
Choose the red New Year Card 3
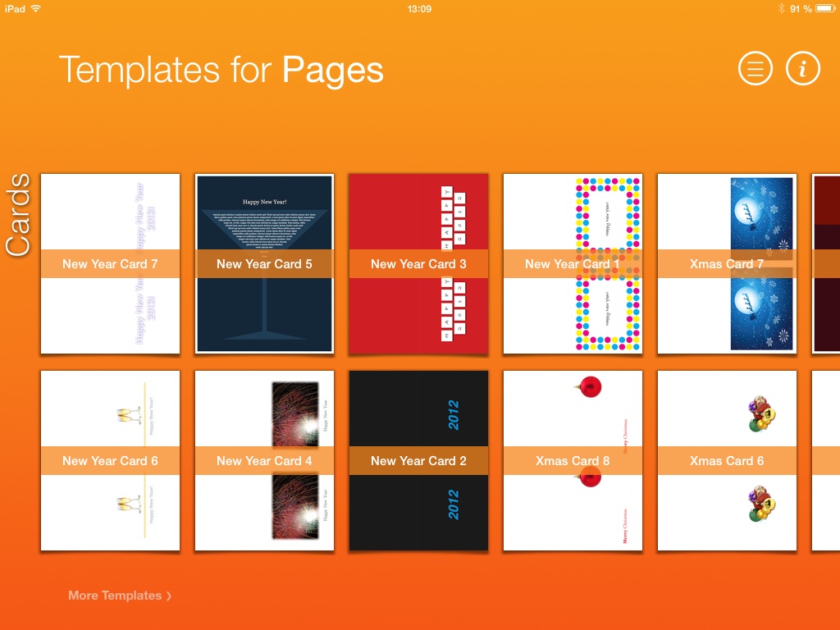click(x=418, y=264)
